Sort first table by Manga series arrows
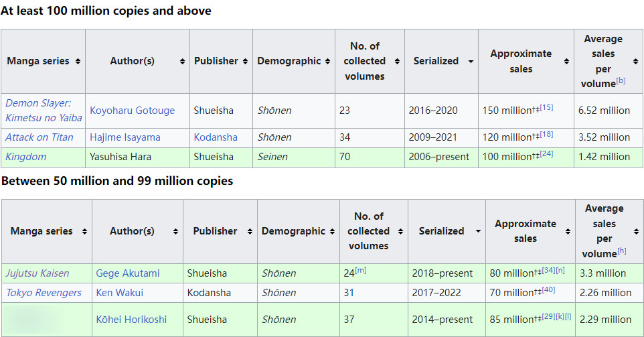The image size is (644, 337). click(78, 61)
